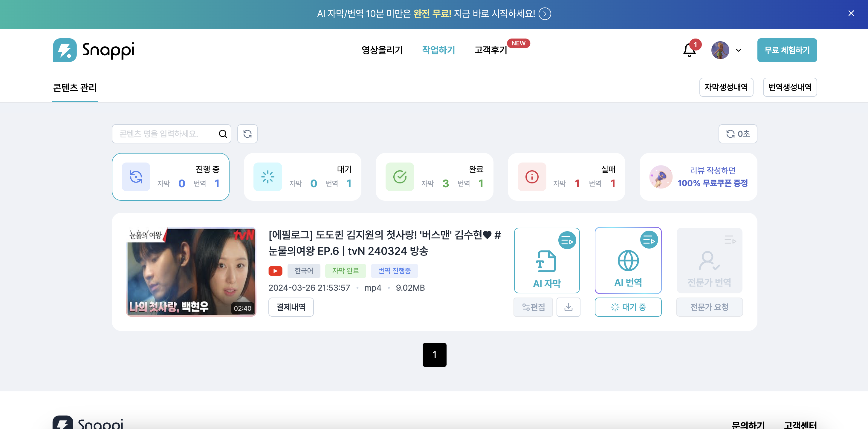The image size is (868, 429).
Task: Click page number 1 pagination
Action: pos(434,355)
